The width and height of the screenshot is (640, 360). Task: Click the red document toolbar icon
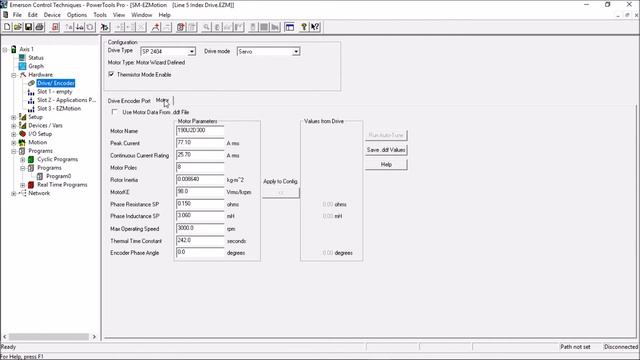pyautogui.click(x=55, y=27)
